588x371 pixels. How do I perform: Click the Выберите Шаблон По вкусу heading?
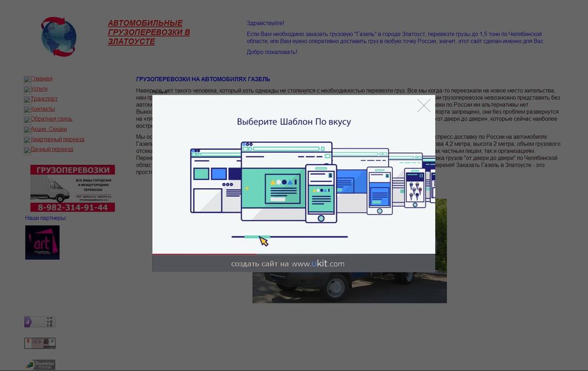(x=294, y=122)
